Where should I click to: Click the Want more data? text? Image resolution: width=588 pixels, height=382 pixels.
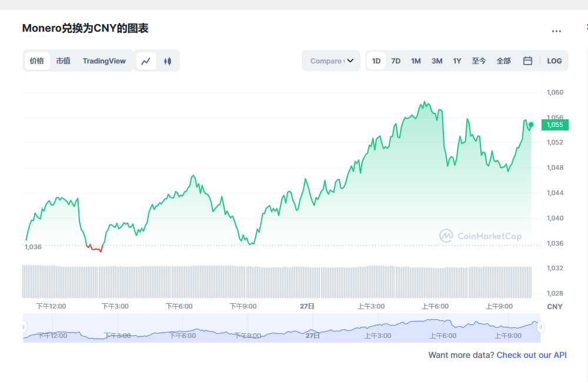pos(461,355)
